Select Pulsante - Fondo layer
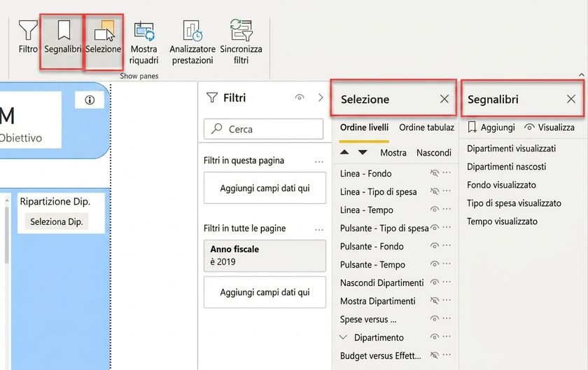Image resolution: width=588 pixels, height=370 pixels. point(372,246)
